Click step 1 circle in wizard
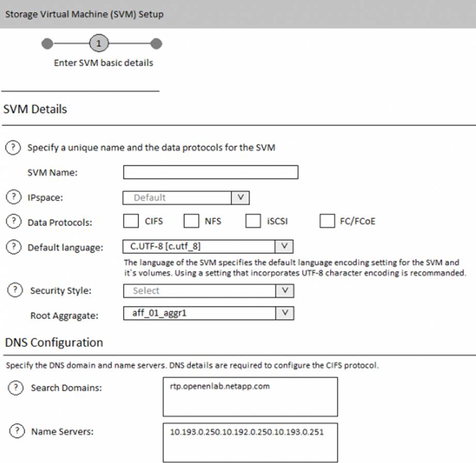476x463 pixels. [99, 44]
